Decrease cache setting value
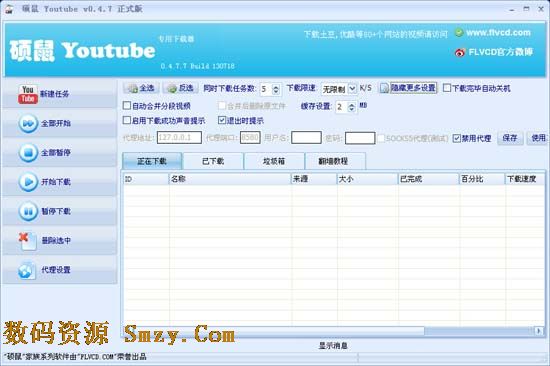550x366 pixels. point(351,110)
